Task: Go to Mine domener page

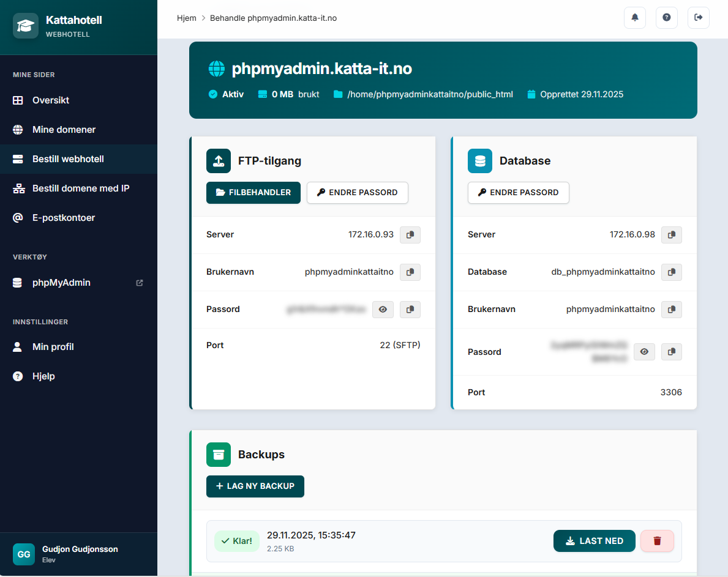Action: coord(64,130)
